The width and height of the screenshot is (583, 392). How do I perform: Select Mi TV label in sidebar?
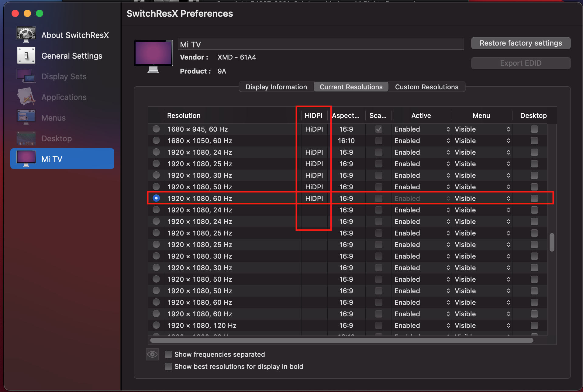[52, 159]
